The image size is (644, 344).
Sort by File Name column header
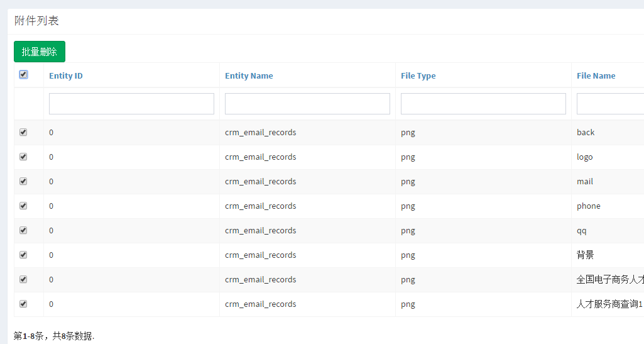[x=596, y=76]
